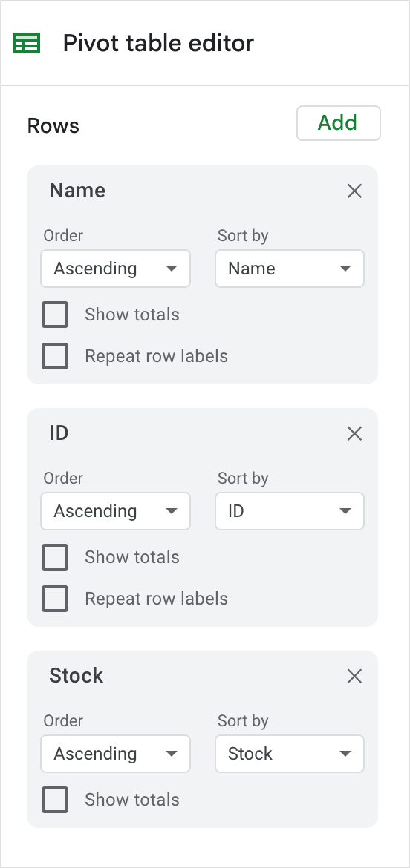
Task: Click the Stock field card title
Action: coord(77,675)
